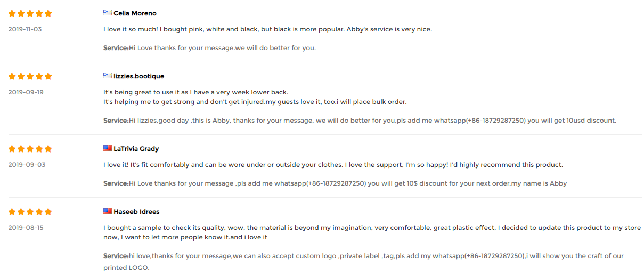Click the Service reply offering 10usd discount

point(360,121)
